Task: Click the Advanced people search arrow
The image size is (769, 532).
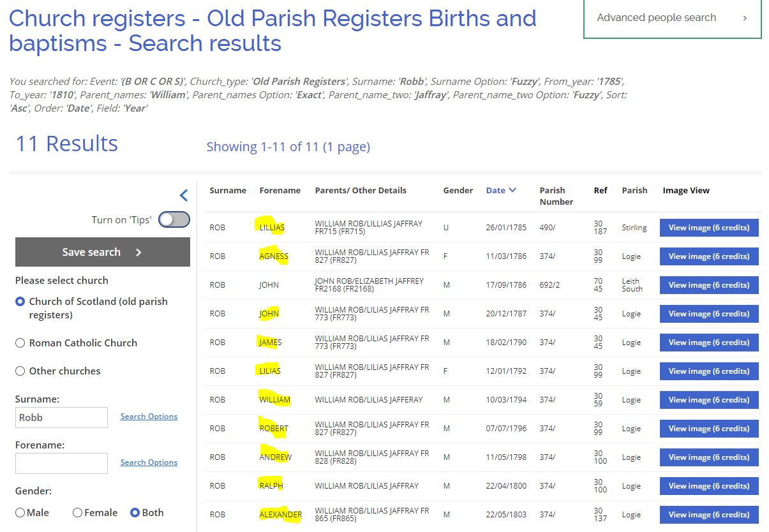Action: [744, 18]
